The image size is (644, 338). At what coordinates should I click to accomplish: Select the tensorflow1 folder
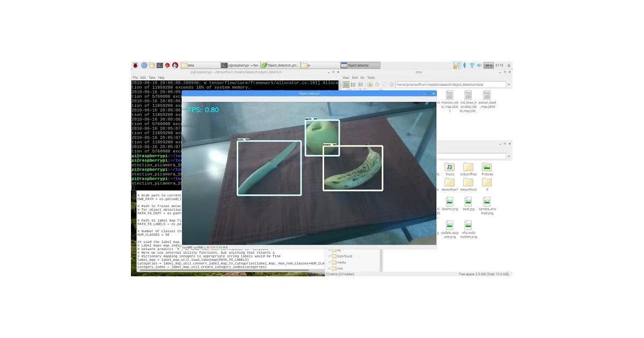[x=450, y=185]
